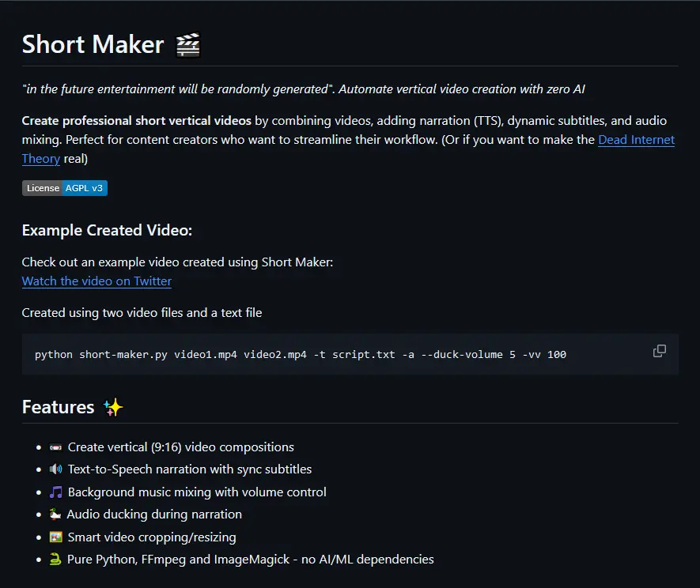Click Pure Python, FFmpeg and ImageMagick line
The width and height of the screenshot is (700, 588).
(x=251, y=560)
